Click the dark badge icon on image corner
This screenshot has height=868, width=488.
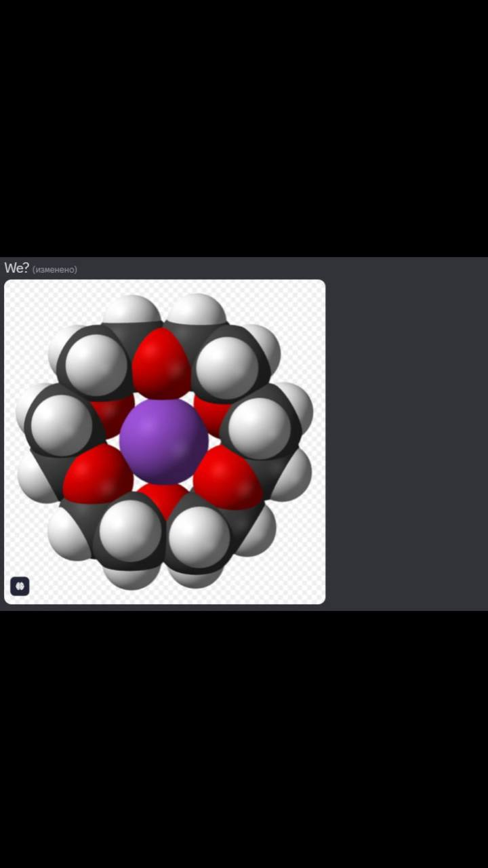coord(20,586)
